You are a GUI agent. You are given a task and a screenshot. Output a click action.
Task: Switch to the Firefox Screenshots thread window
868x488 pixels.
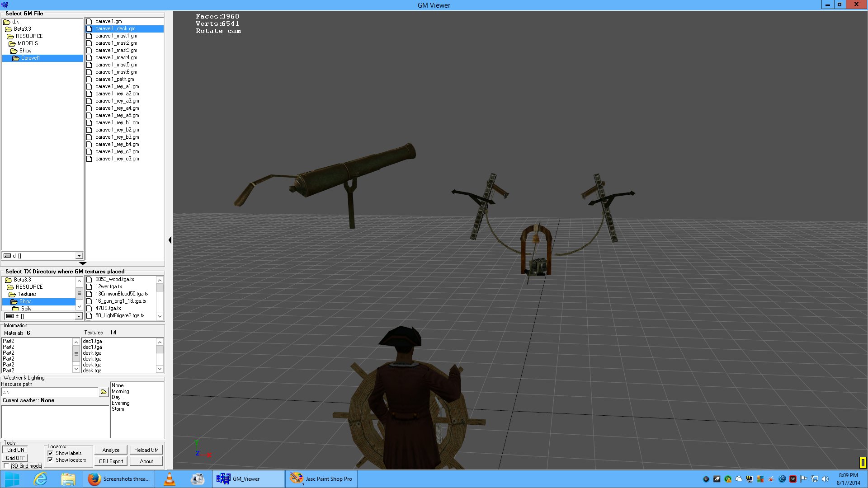pos(119,479)
